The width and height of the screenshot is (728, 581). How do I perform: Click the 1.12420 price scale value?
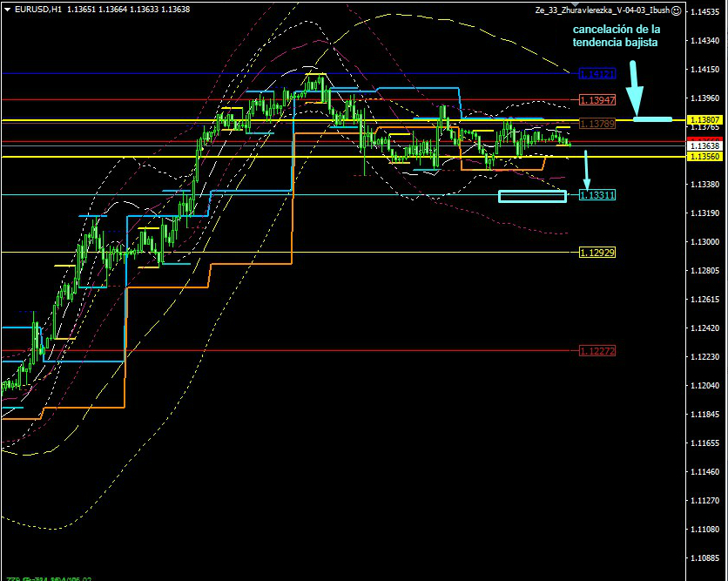(705, 328)
